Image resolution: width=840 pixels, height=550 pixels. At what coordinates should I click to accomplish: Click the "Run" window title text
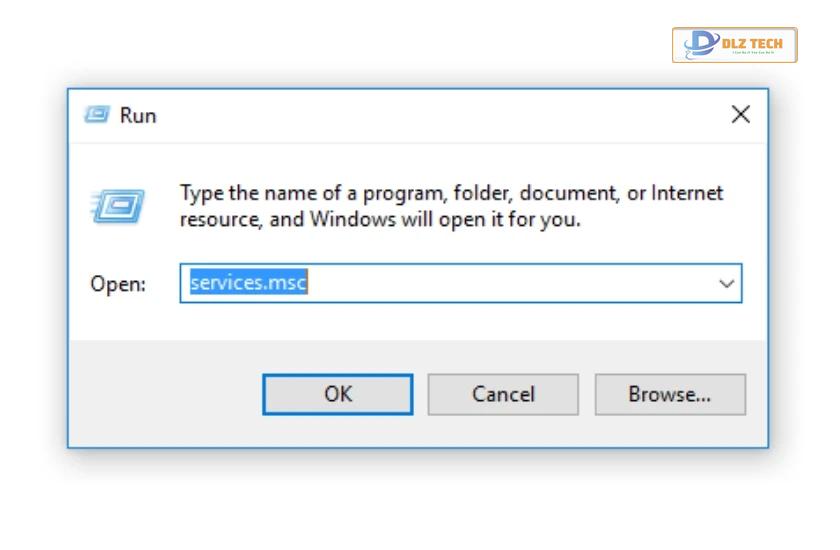tap(138, 115)
